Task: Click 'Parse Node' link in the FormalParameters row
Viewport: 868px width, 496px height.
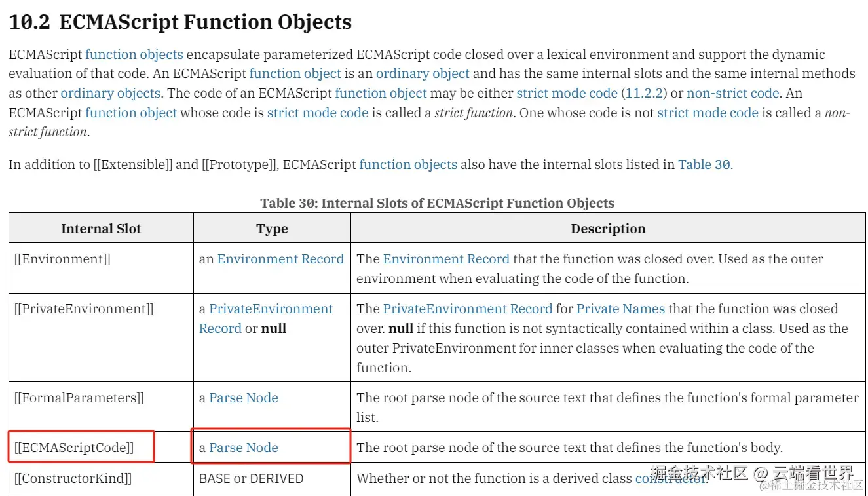Action: 244,398
